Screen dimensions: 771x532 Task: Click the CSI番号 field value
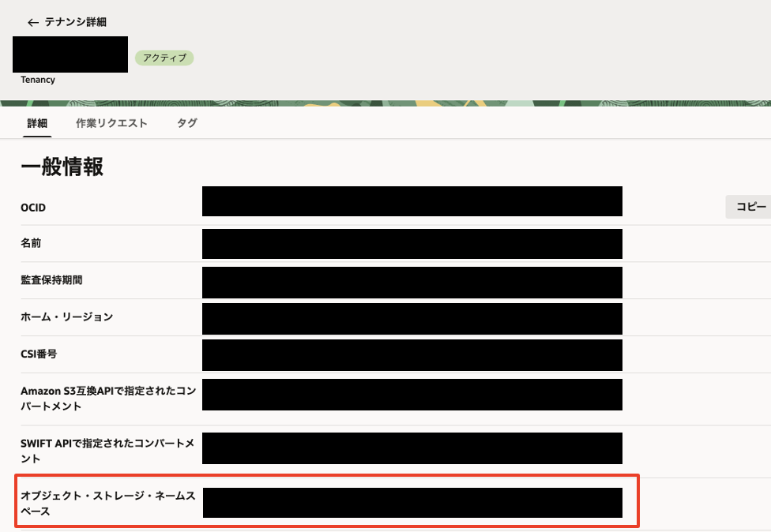(x=412, y=355)
